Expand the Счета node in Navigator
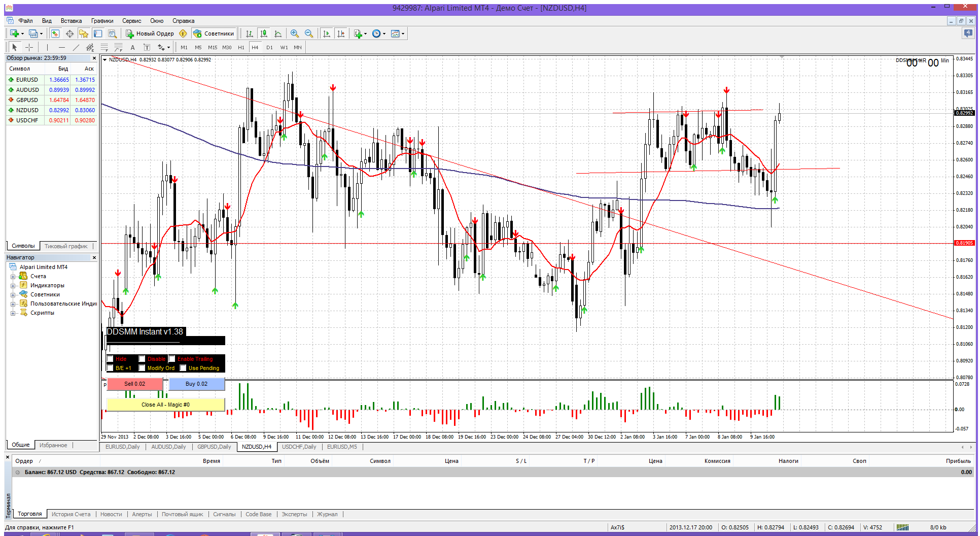Viewport: 980px width, 536px height. point(13,277)
